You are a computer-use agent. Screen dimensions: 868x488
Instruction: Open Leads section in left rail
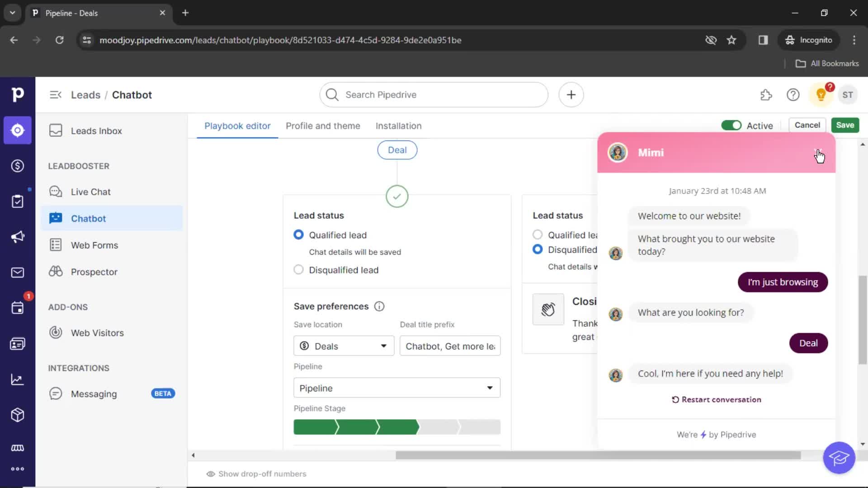click(x=17, y=130)
